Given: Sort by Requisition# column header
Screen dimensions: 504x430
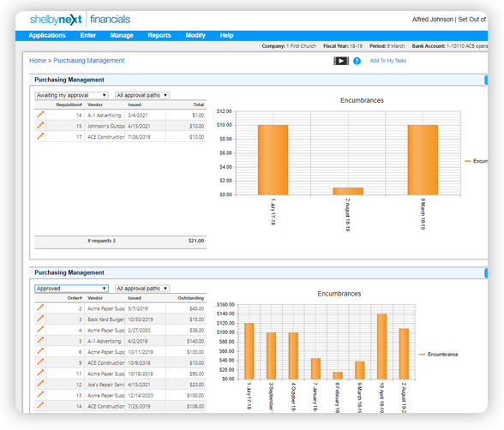Looking at the screenshot, I should click(69, 105).
